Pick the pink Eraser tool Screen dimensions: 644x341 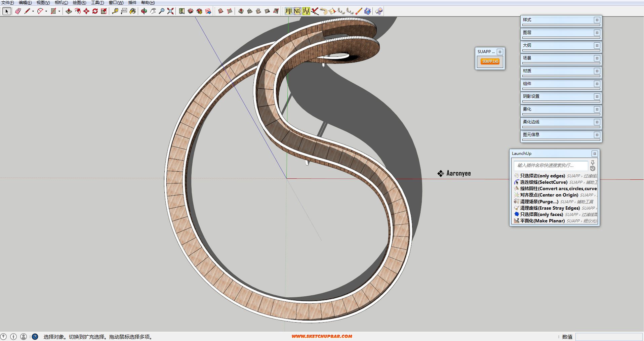18,11
